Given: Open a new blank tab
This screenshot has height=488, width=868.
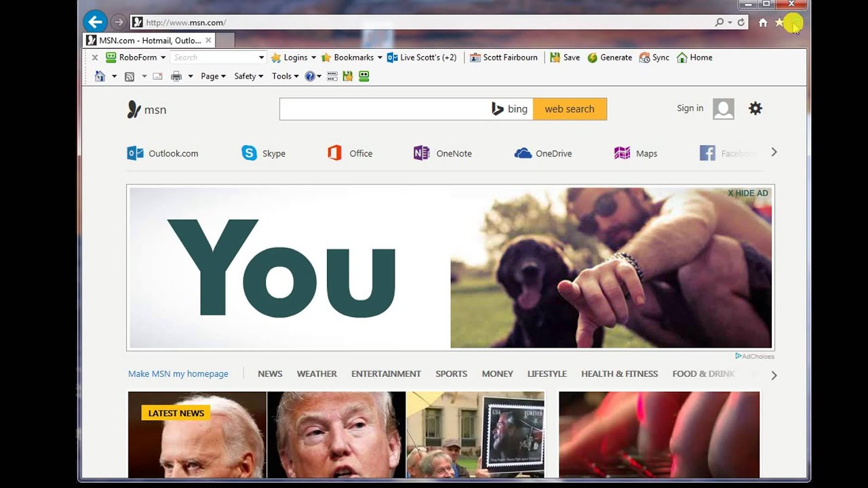Looking at the screenshot, I should tap(225, 41).
